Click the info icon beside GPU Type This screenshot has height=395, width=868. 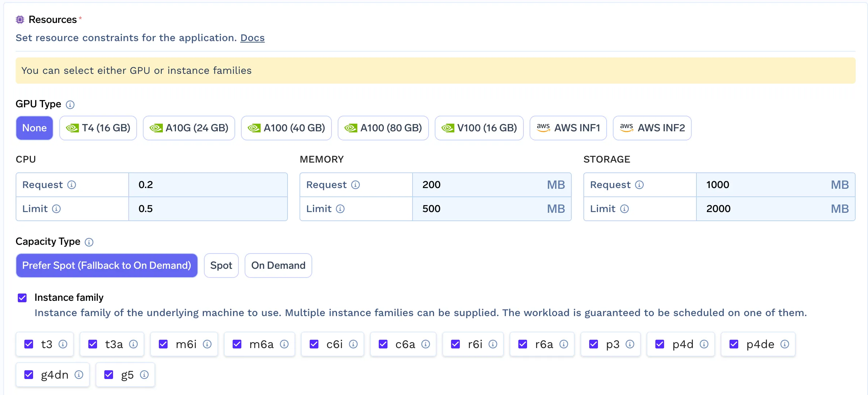(x=70, y=105)
